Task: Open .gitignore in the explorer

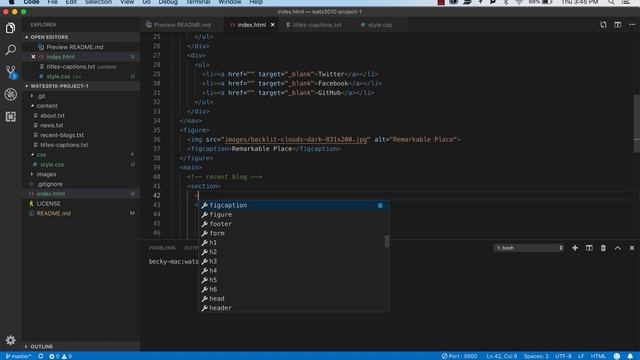Action: (49, 184)
